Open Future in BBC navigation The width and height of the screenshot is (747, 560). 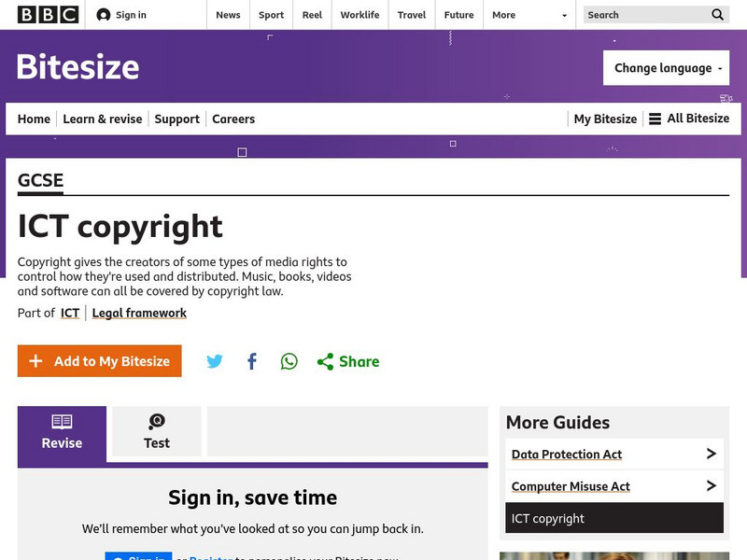[x=458, y=15]
